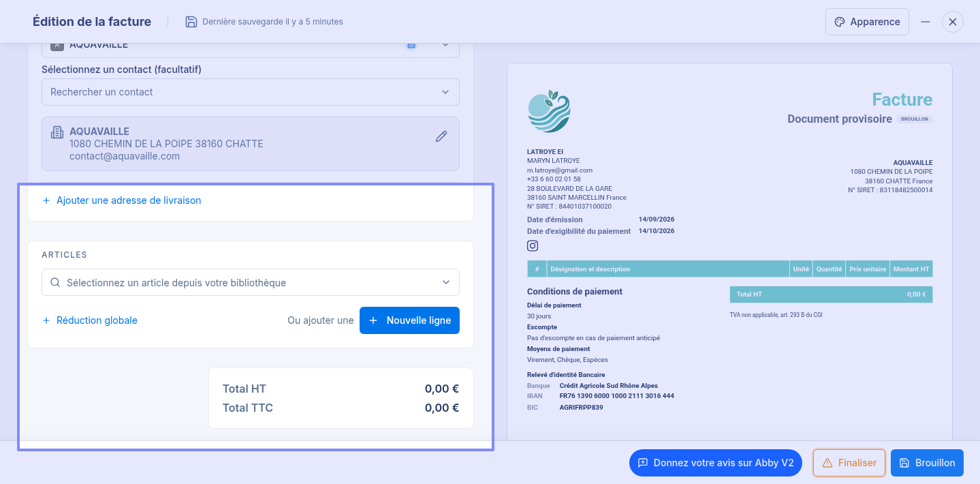Click into the Sélectionnez un article search field
Image resolution: width=980 pixels, height=484 pixels.
(251, 282)
